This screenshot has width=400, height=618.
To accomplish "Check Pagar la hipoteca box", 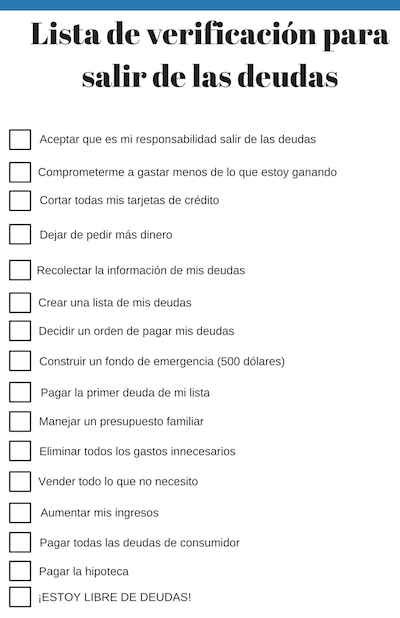I will click(x=20, y=571).
